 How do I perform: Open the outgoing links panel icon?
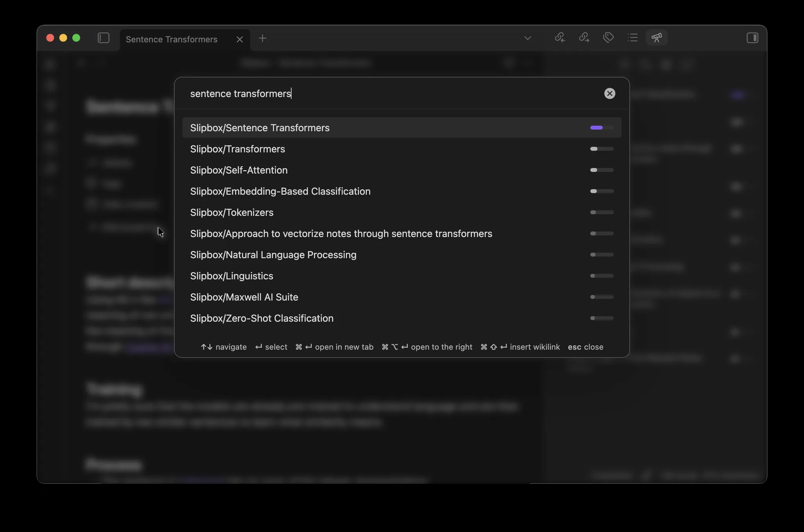(584, 38)
